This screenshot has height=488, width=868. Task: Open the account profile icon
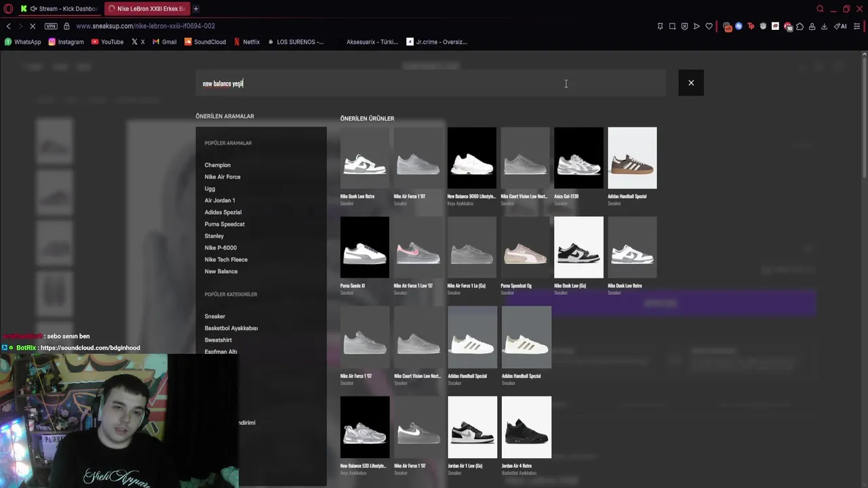pyautogui.click(x=812, y=26)
